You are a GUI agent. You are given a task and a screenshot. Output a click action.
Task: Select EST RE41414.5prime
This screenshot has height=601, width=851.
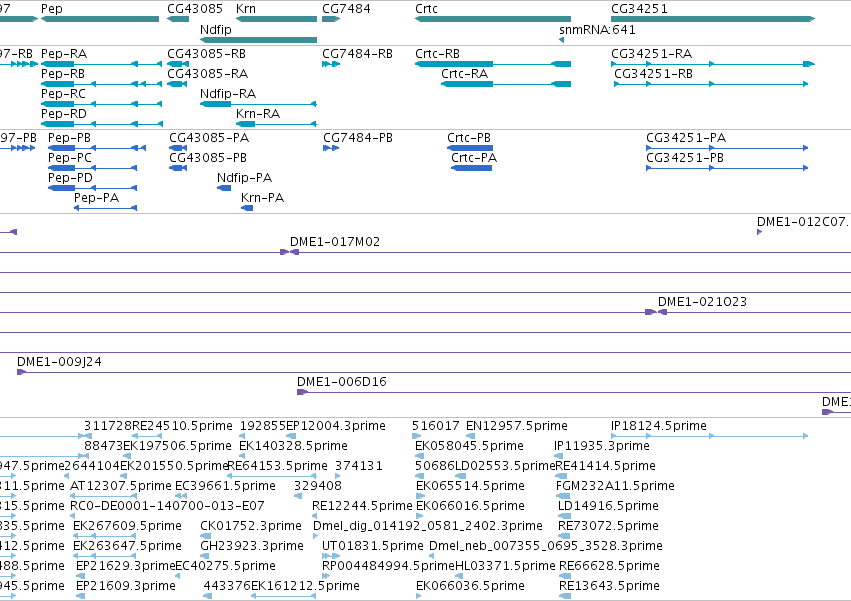561,476
